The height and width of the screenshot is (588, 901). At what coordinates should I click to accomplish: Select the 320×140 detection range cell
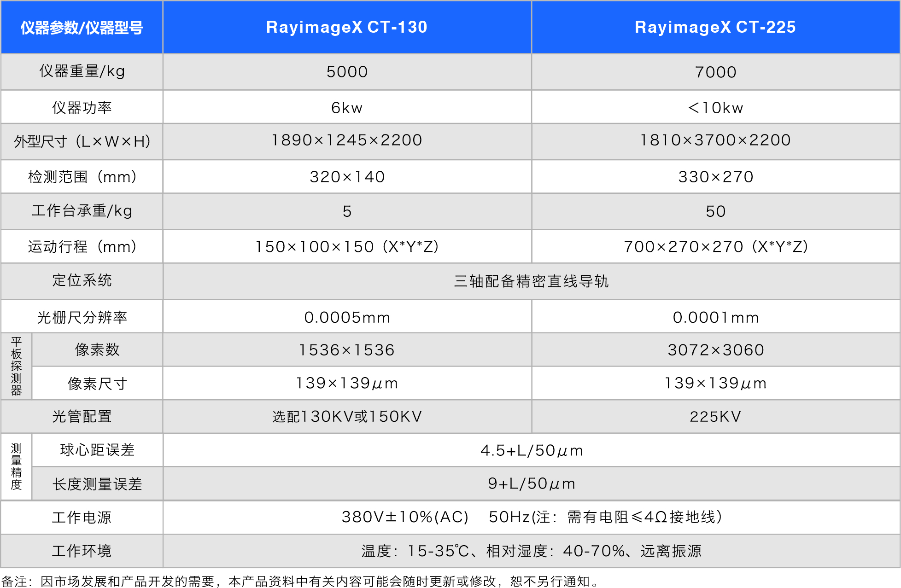pos(347,176)
